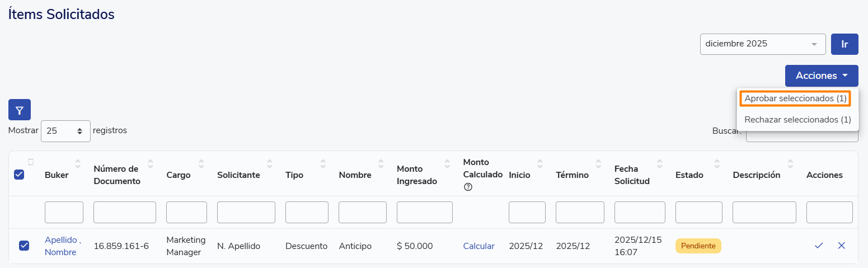Click the Monto Calculado help question icon
868x268 pixels.
[468, 187]
